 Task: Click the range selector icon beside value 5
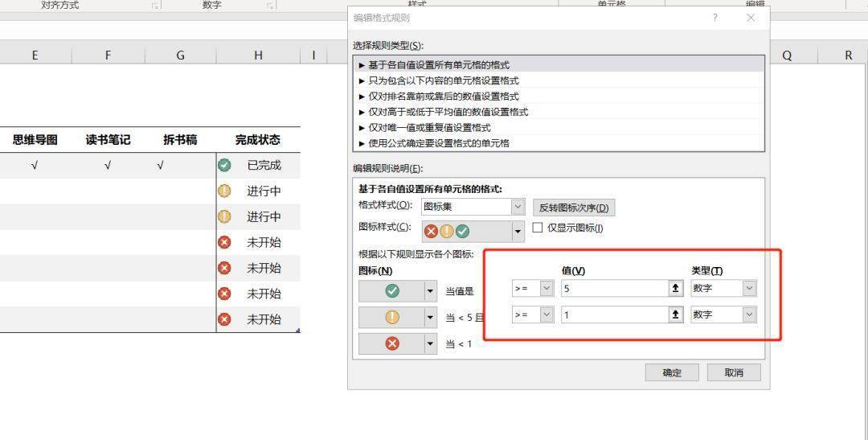click(675, 288)
